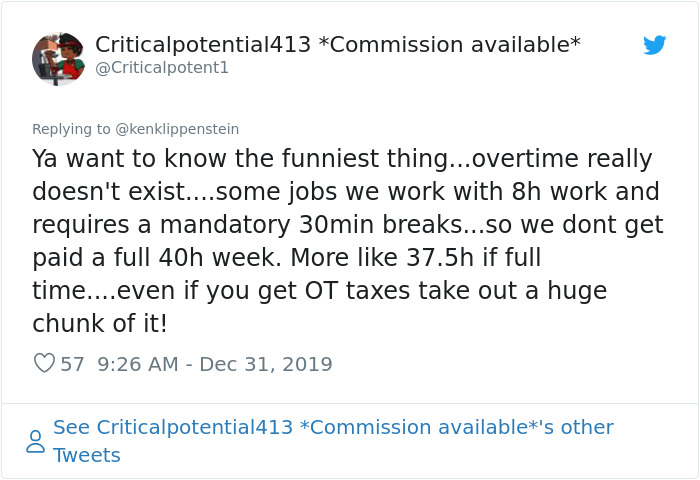
Task: Click the word 'Tweets' in footer link
Action: (x=86, y=456)
